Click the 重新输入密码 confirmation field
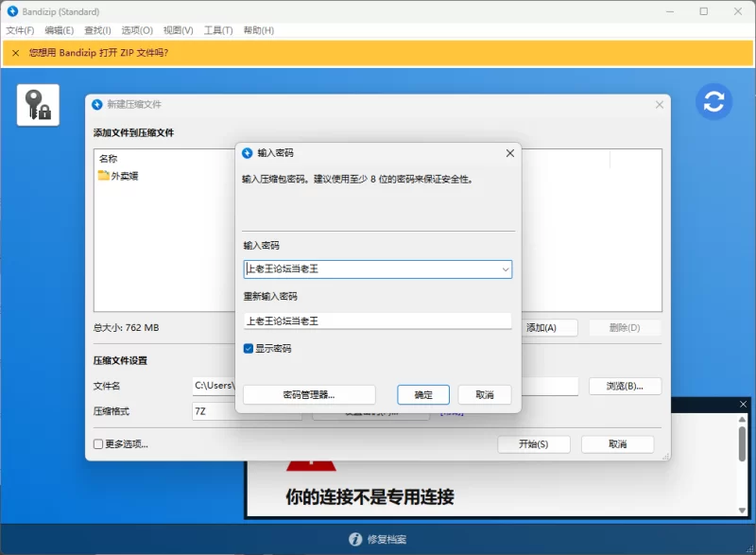 tap(377, 321)
